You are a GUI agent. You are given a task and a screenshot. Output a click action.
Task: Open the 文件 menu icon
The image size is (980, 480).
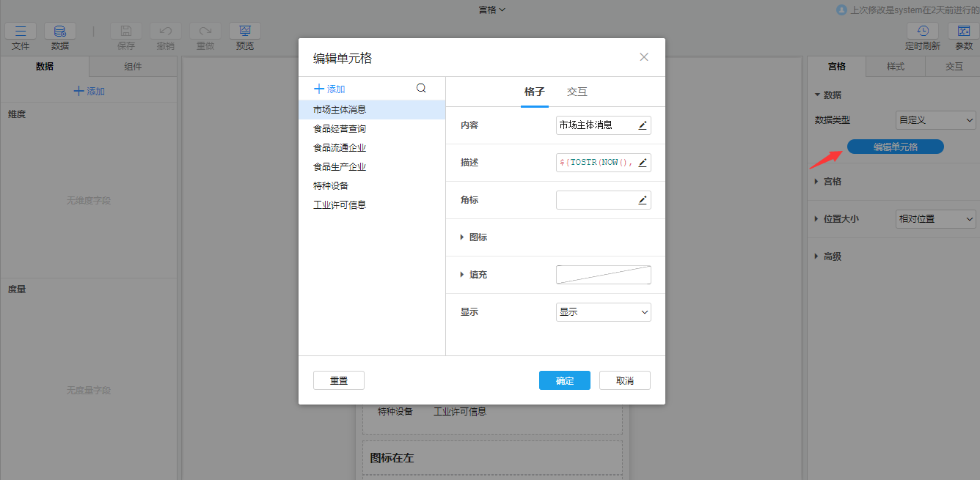tap(20, 31)
